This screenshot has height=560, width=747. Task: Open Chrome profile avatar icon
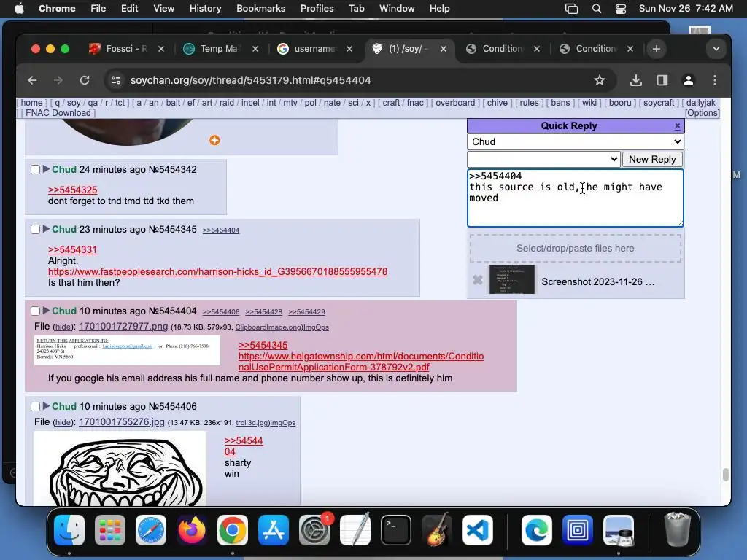click(689, 80)
